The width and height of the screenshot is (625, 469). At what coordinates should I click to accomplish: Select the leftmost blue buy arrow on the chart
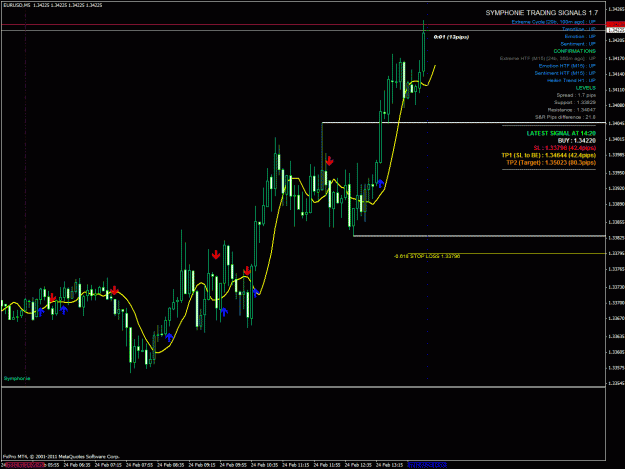point(41,312)
